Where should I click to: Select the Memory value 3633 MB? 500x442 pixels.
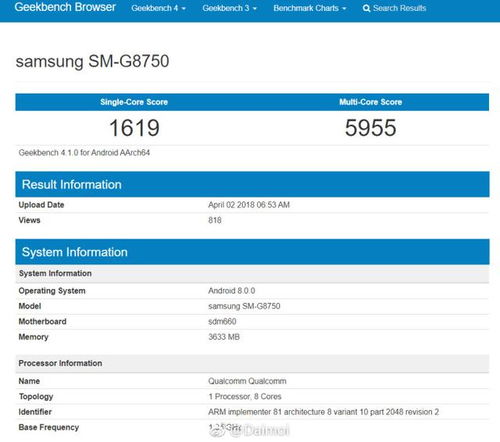[224, 337]
